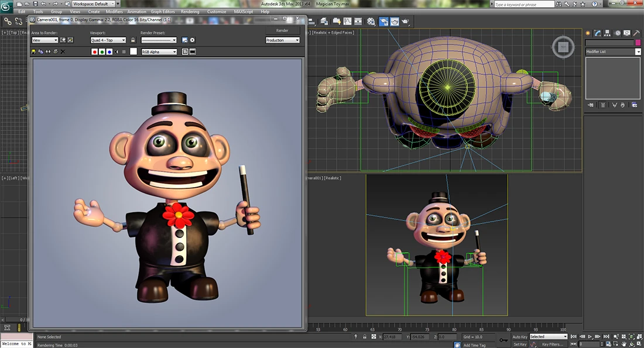The height and width of the screenshot is (348, 644).
Task: Expand the Viewport Quad 4 - Top dropdown
Action: (108, 40)
